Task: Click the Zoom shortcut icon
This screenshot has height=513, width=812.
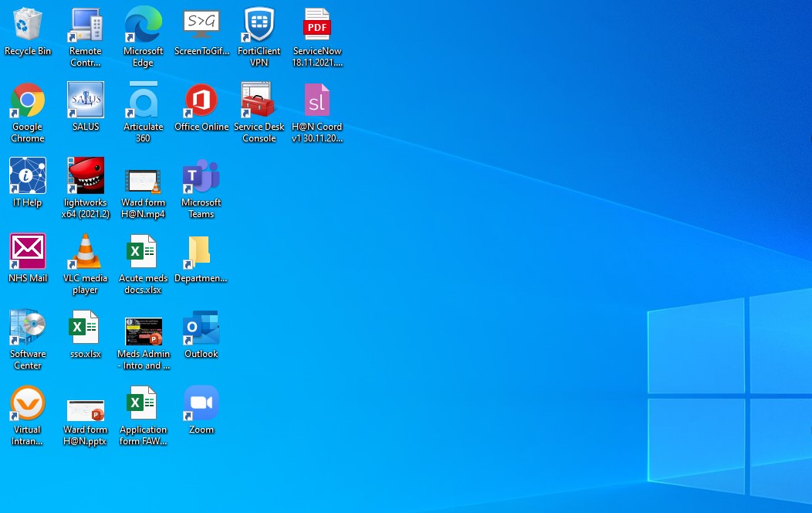Action: [201, 403]
